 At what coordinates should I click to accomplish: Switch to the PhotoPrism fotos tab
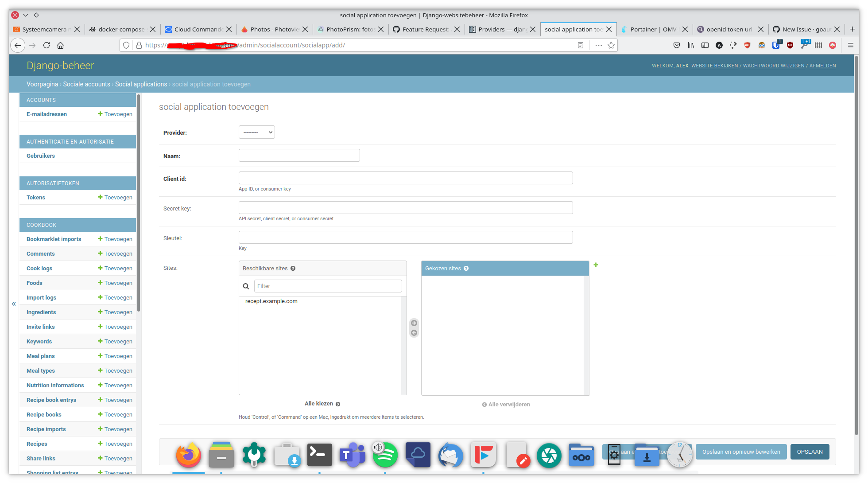pyautogui.click(x=350, y=29)
